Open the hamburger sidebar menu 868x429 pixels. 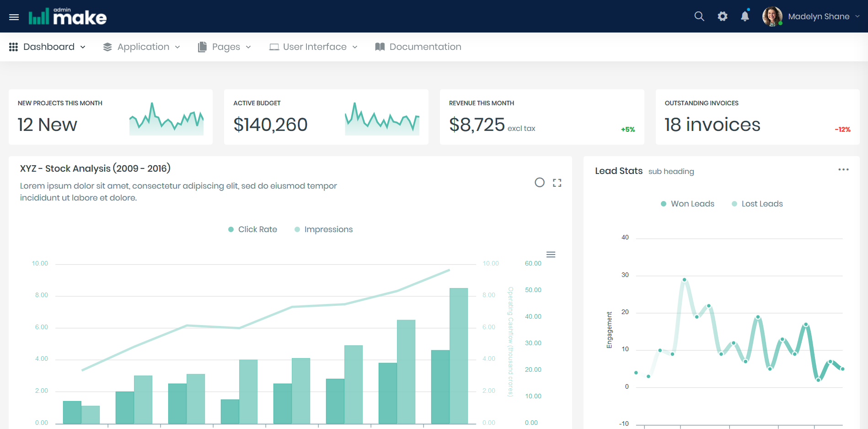click(x=14, y=17)
